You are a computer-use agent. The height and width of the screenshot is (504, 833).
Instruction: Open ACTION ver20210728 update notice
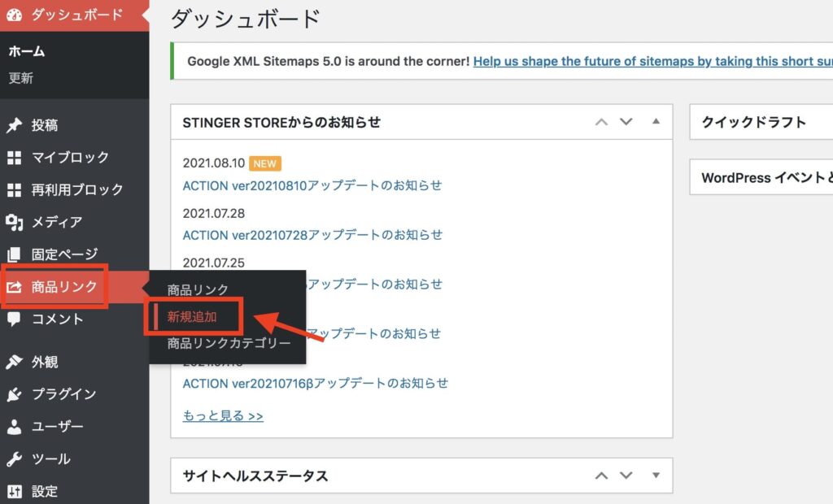click(x=312, y=235)
